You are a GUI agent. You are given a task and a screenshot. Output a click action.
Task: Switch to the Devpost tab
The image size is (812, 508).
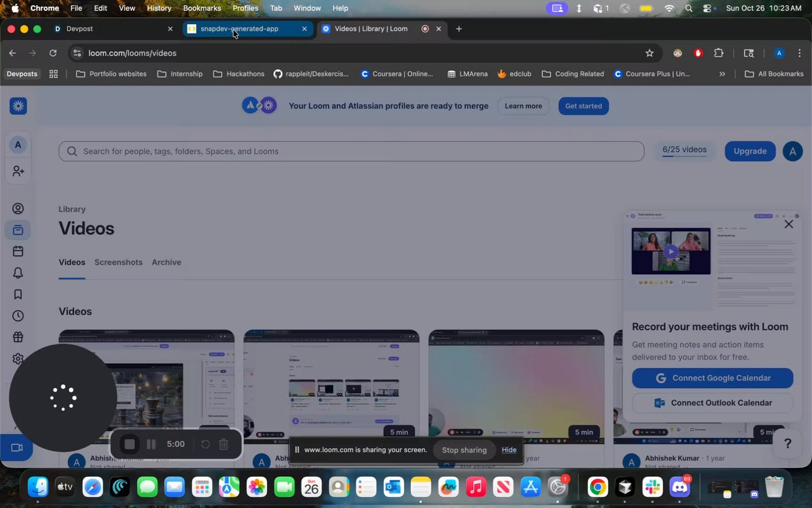[113, 29]
